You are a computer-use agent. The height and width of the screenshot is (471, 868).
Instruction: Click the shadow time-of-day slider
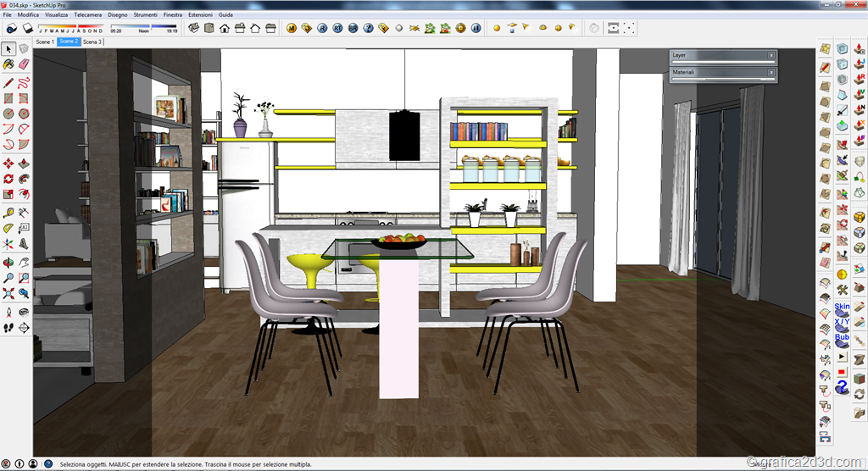(x=144, y=26)
